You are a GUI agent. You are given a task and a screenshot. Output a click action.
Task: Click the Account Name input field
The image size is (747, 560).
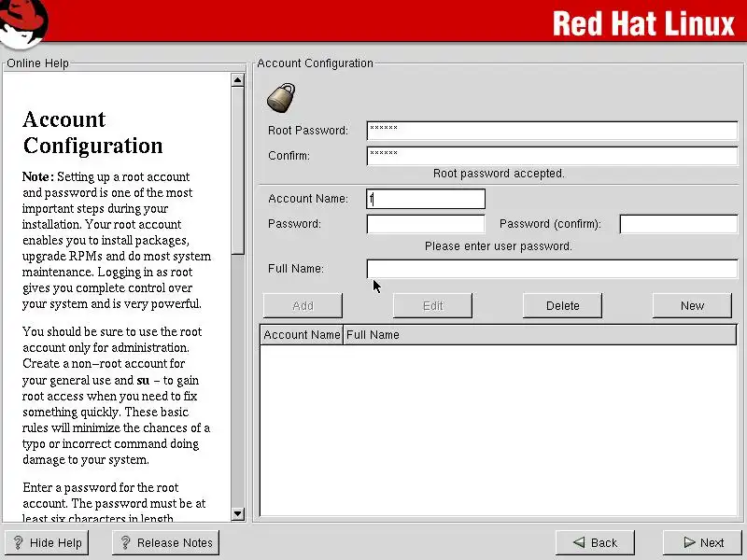click(426, 199)
